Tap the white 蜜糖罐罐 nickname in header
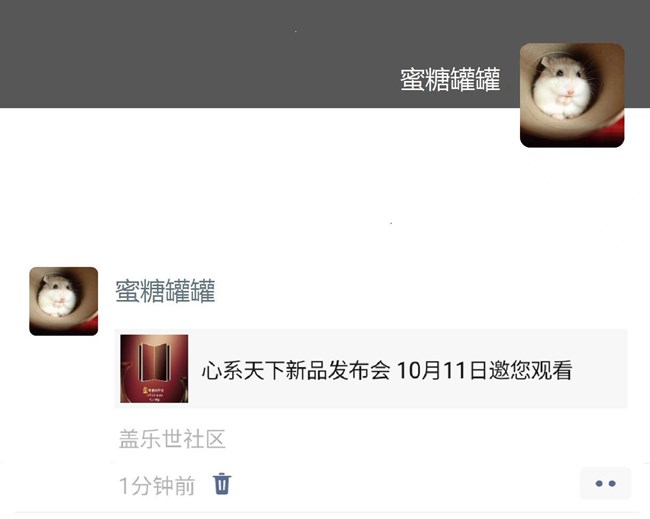Viewport: 650px width, 519px height. (x=450, y=79)
